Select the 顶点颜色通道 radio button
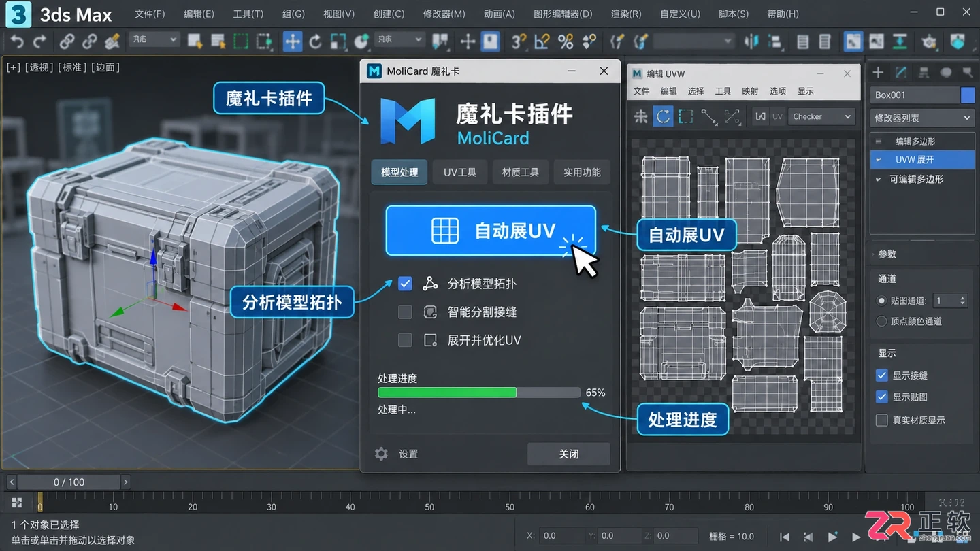 (x=882, y=321)
